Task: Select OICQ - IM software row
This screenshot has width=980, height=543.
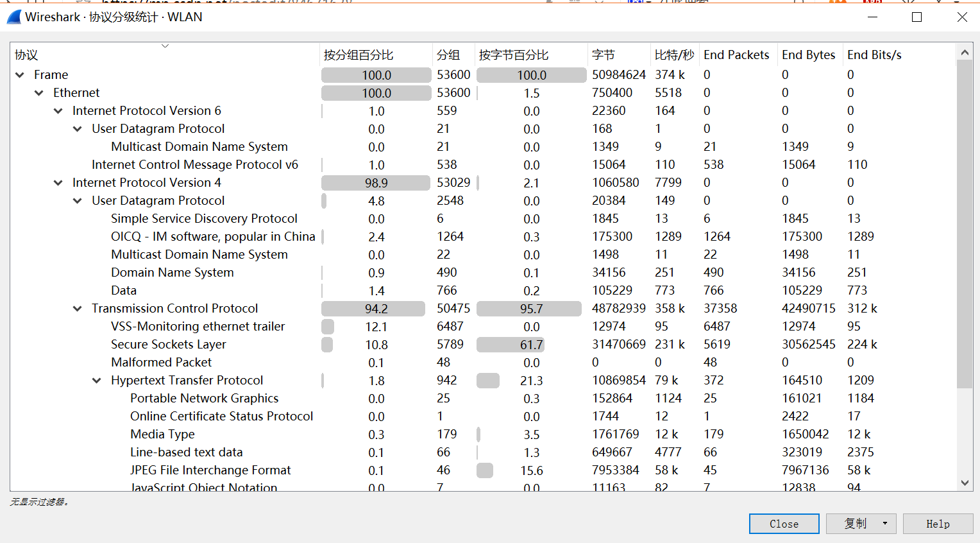Action: pos(483,237)
